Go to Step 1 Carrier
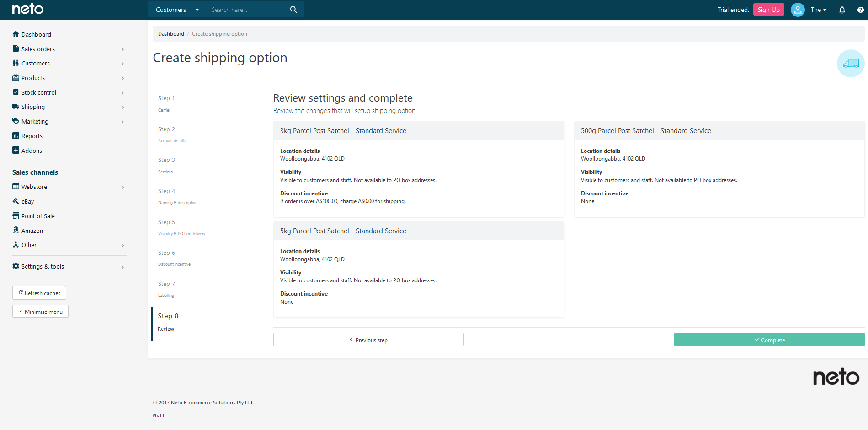 [166, 103]
